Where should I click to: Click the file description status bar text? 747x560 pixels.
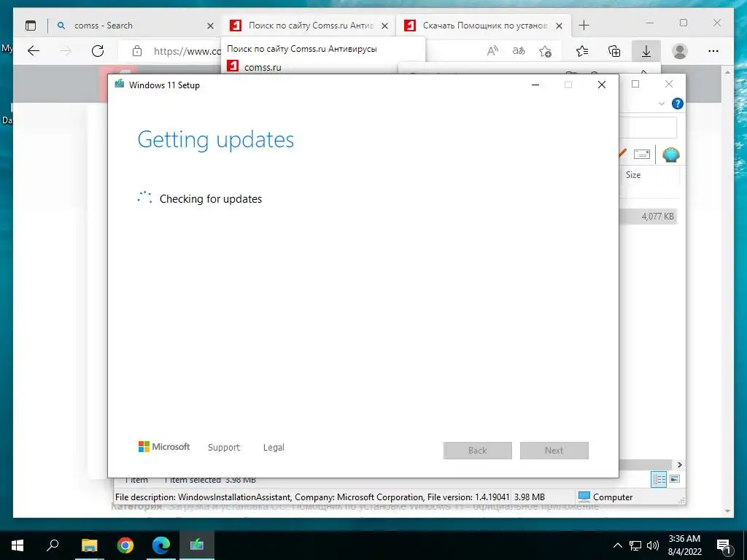click(312, 497)
